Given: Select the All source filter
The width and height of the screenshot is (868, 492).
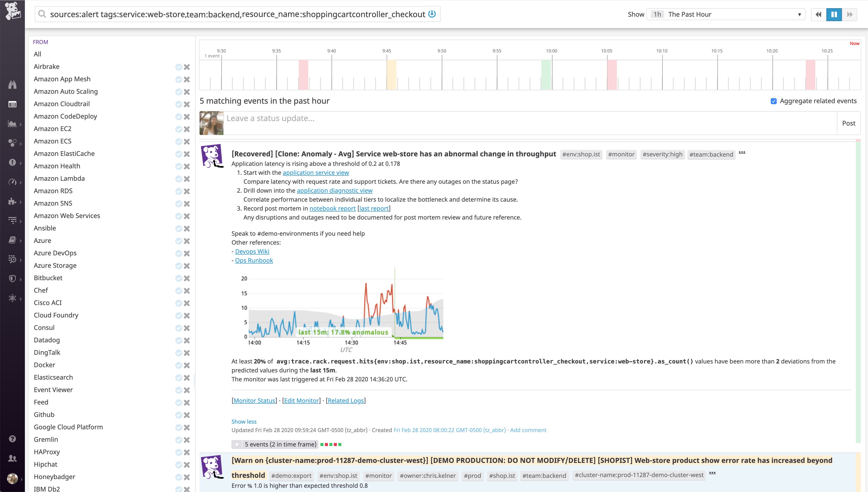Looking at the screenshot, I should [x=37, y=54].
